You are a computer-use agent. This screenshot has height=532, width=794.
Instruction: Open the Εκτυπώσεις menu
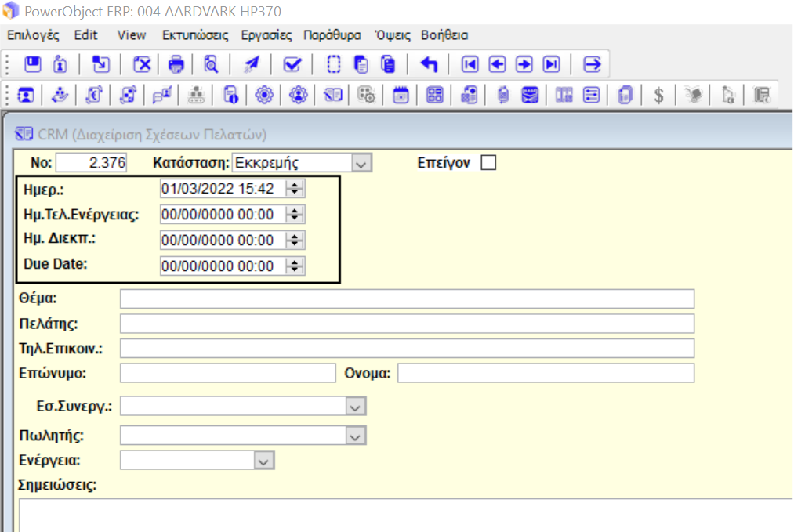click(195, 35)
